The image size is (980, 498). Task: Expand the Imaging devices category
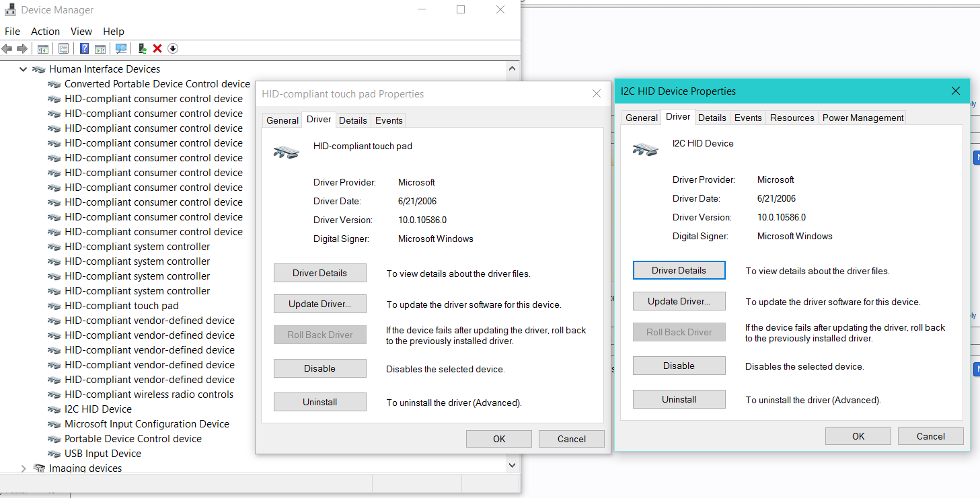24,468
